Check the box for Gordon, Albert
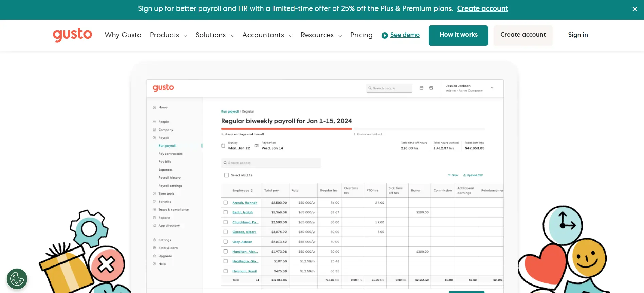The image size is (644, 293). pos(226,232)
